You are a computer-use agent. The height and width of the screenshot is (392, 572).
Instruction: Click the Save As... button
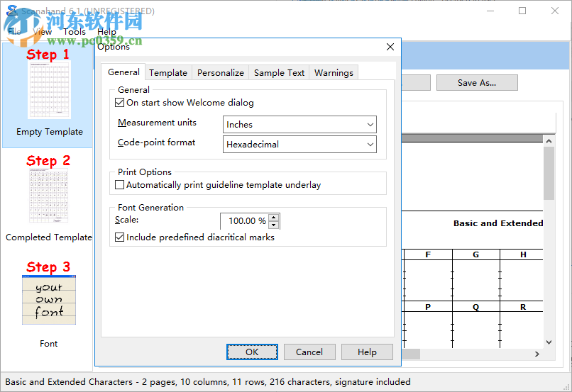477,83
